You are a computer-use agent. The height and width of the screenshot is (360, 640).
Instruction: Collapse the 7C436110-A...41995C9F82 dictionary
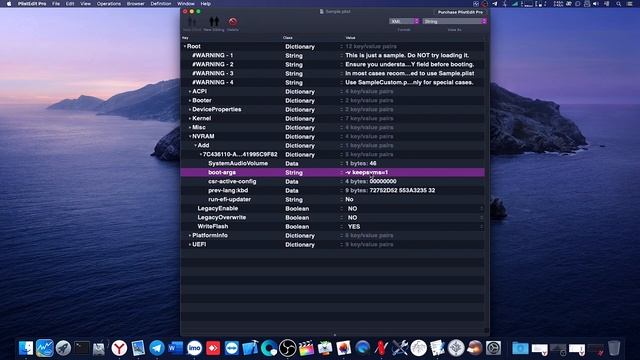[x=200, y=154]
